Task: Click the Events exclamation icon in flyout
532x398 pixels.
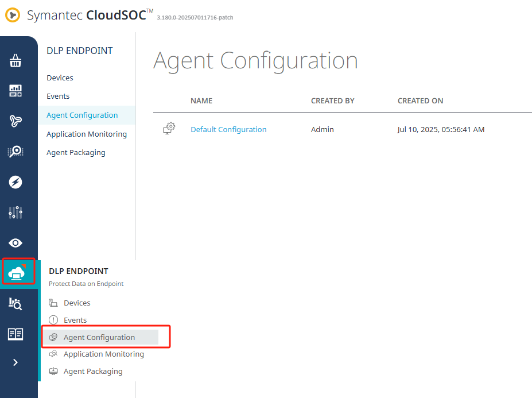Action: (x=53, y=320)
